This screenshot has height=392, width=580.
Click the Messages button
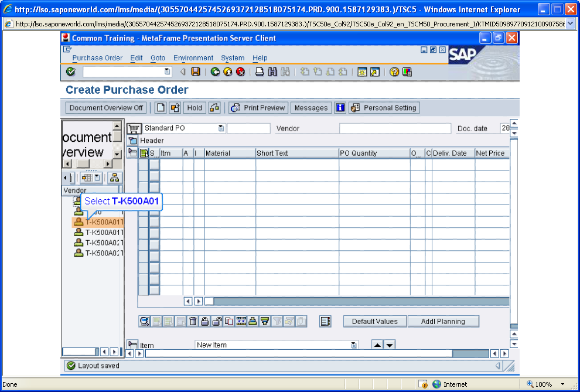click(x=311, y=108)
